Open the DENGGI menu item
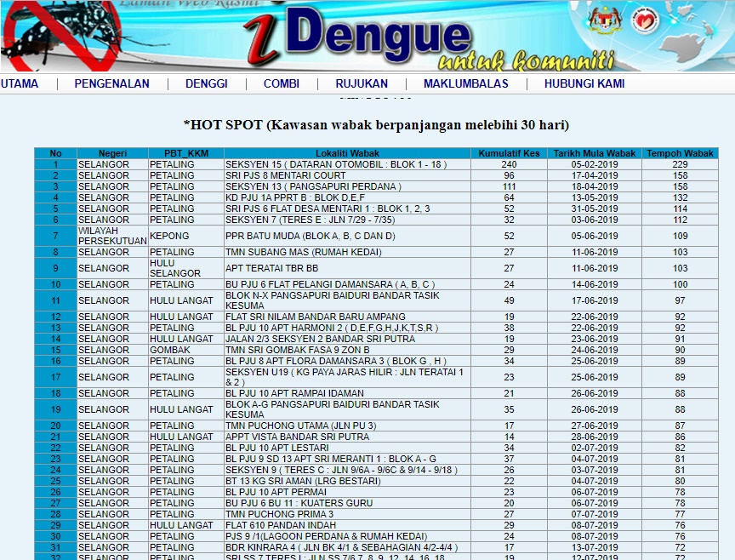735x560 pixels. click(x=206, y=83)
